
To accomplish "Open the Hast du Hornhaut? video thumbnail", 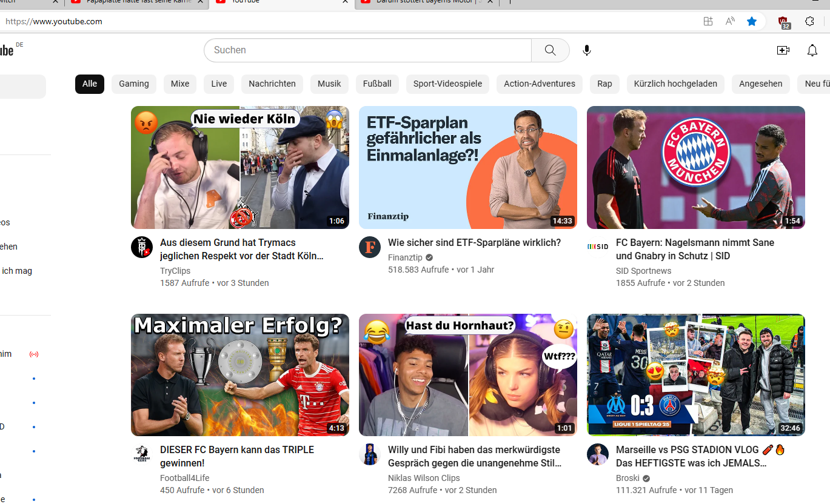I will (x=468, y=375).
